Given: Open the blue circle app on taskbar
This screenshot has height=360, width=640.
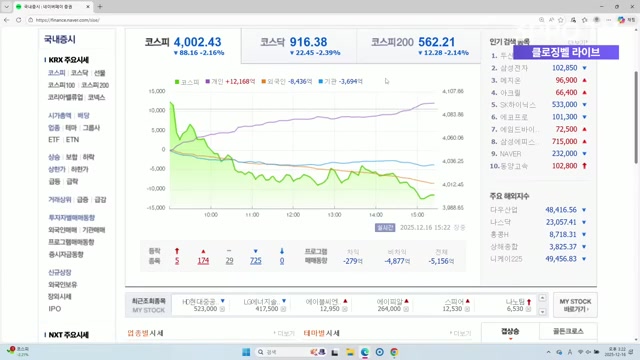Looking at the screenshot, I should 379,352.
